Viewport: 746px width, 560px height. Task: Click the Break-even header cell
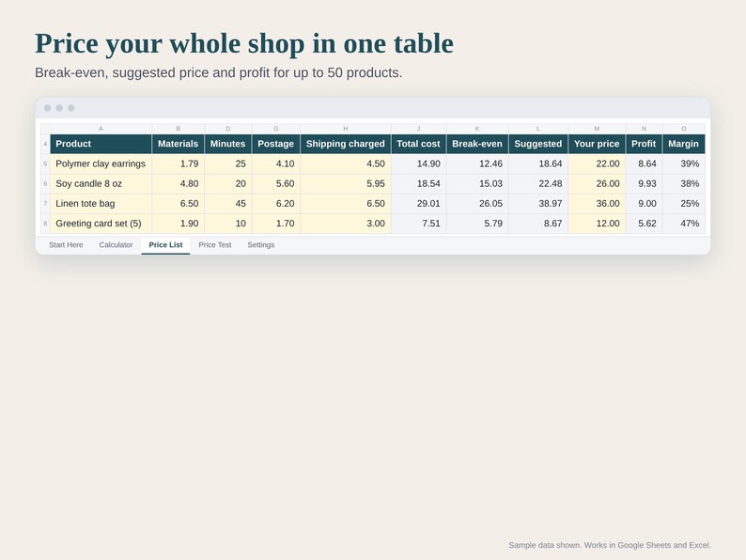coord(477,144)
